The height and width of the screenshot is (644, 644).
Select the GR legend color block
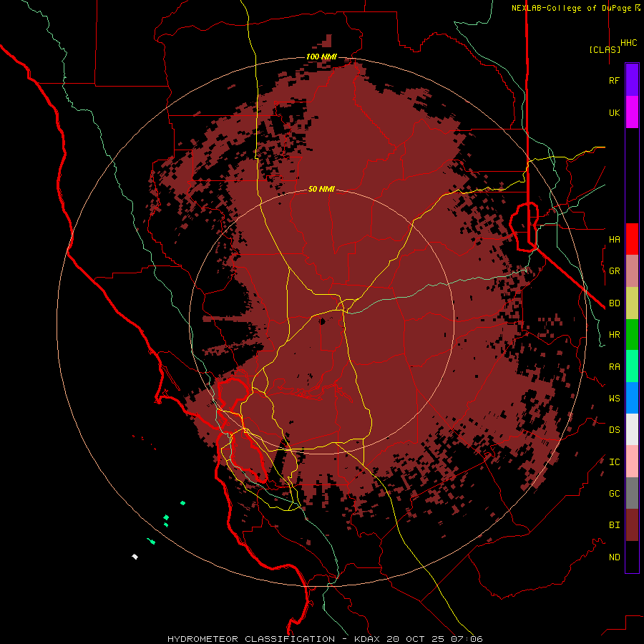tap(632, 271)
